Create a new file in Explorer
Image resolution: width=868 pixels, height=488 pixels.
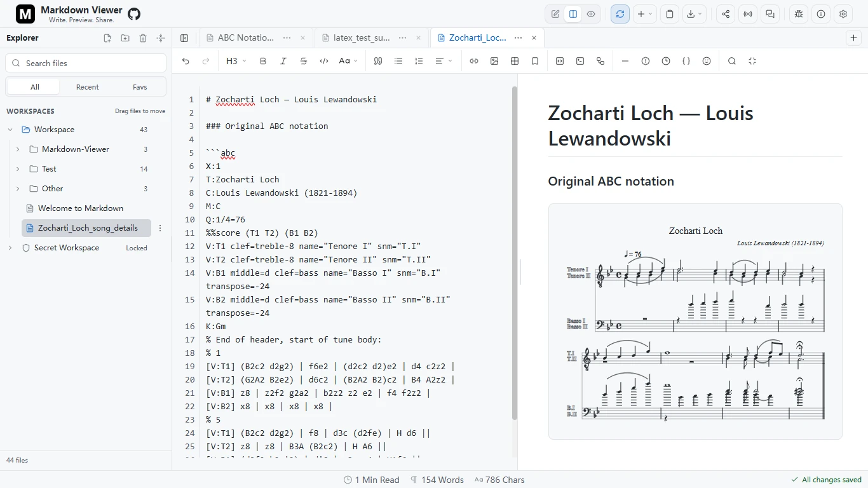click(x=107, y=38)
